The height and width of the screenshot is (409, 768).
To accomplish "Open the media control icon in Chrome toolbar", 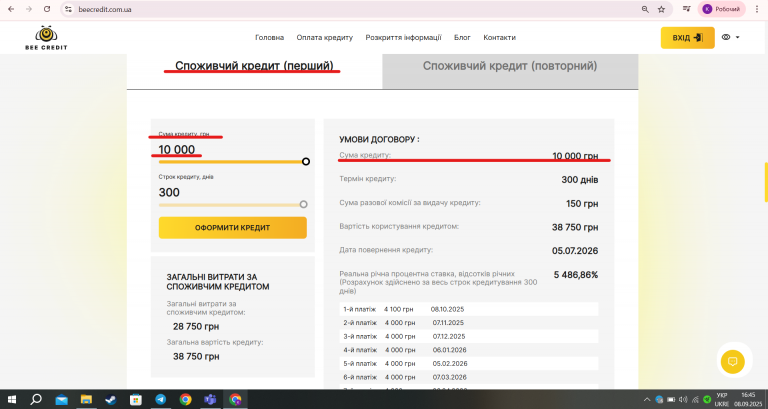I will (x=687, y=9).
